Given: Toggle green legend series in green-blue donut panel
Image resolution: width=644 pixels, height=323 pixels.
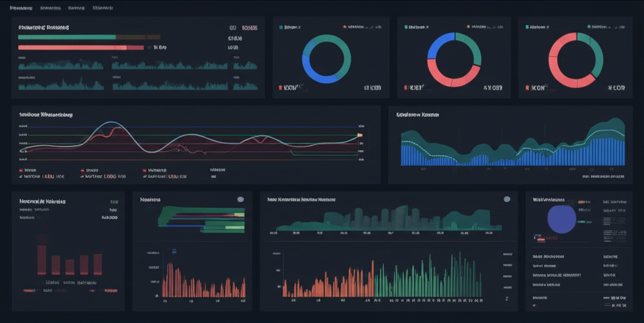Looking at the screenshot, I should pos(280,28).
